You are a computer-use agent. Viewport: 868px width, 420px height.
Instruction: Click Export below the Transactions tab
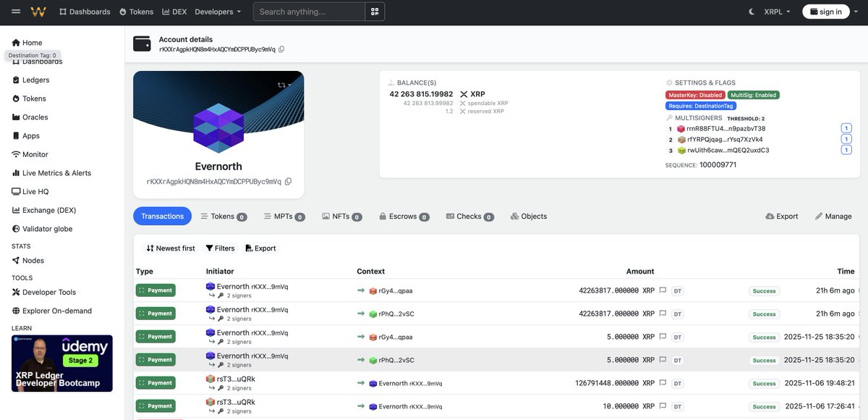click(260, 248)
